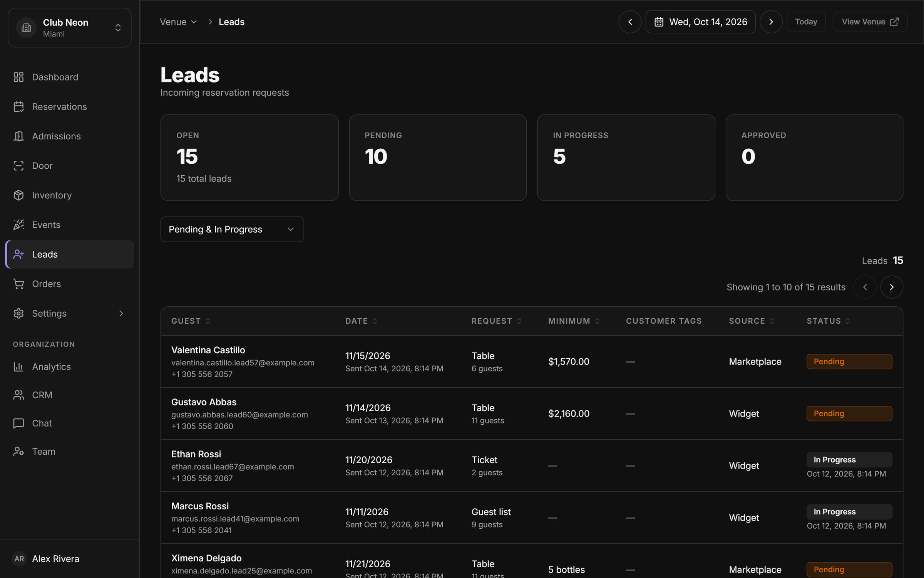The height and width of the screenshot is (578, 924).
Task: Sort the table by Request column
Action: tap(497, 321)
